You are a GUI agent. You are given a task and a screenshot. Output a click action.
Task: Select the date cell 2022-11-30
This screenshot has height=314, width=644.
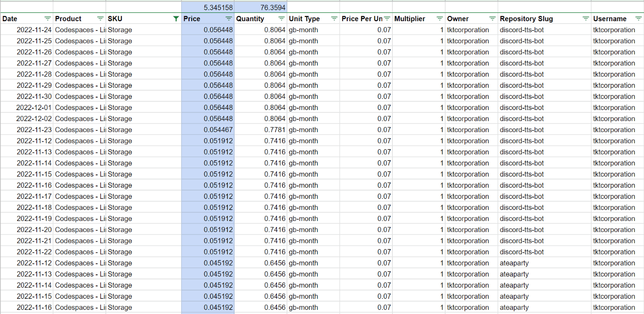tap(27, 97)
